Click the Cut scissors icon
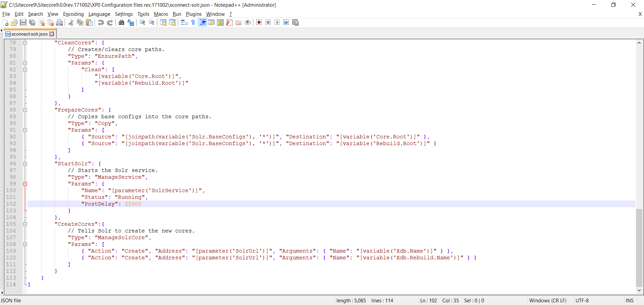Viewport: 644px width, 305px height. click(x=71, y=23)
